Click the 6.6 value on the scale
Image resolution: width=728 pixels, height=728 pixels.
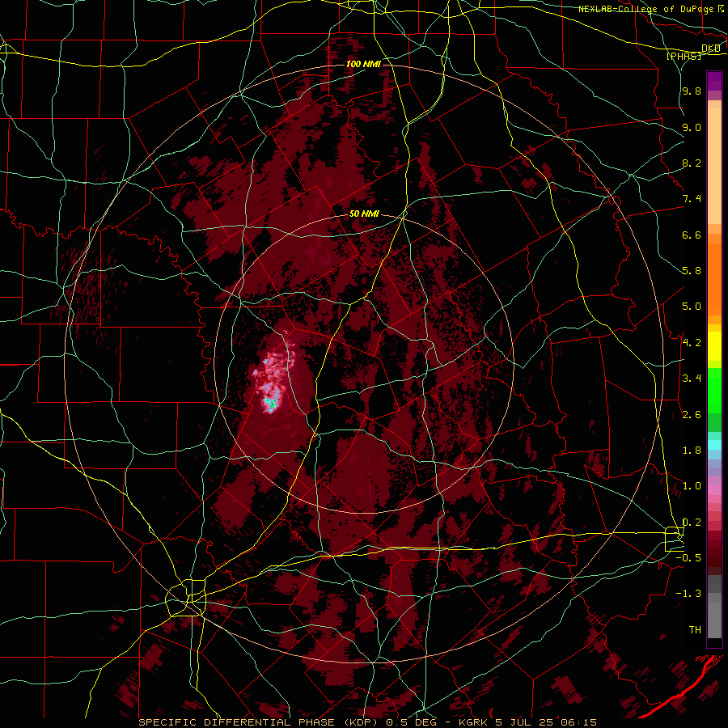pos(692,235)
